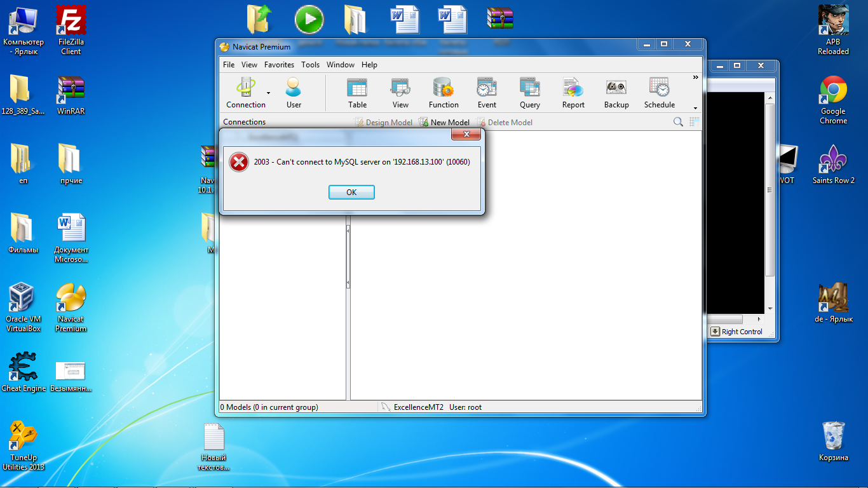Select the Oracle VM VirtualBox desktop icon
868x488 pixels.
pyautogui.click(x=23, y=308)
